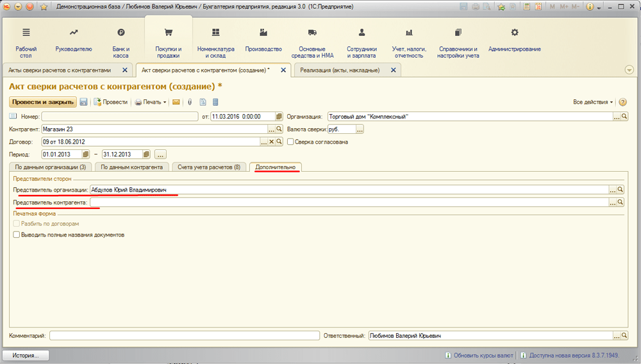Click the Обновить курсы валют link

tap(483, 355)
